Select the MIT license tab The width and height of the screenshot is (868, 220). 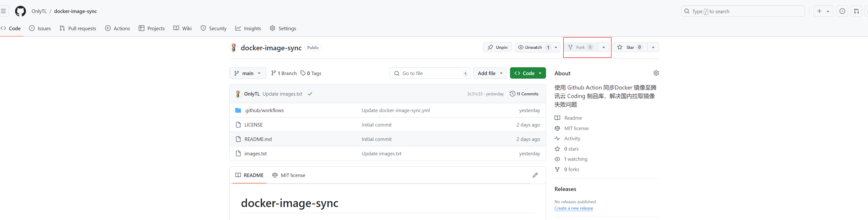point(289,175)
